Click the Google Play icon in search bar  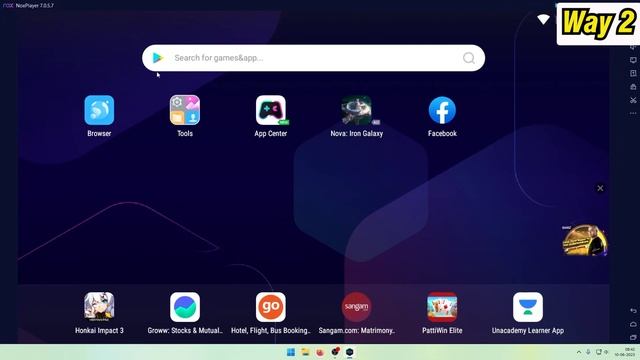click(158, 58)
